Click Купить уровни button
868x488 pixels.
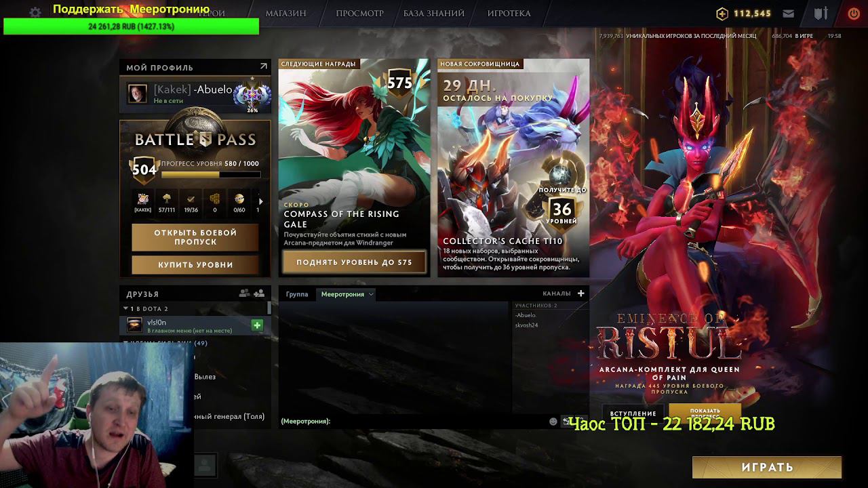click(x=195, y=264)
